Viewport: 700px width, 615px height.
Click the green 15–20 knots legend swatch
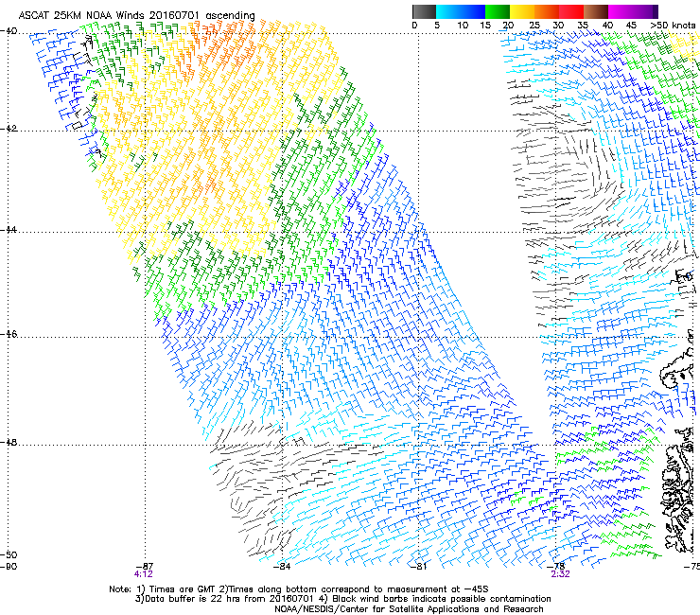[x=498, y=11]
